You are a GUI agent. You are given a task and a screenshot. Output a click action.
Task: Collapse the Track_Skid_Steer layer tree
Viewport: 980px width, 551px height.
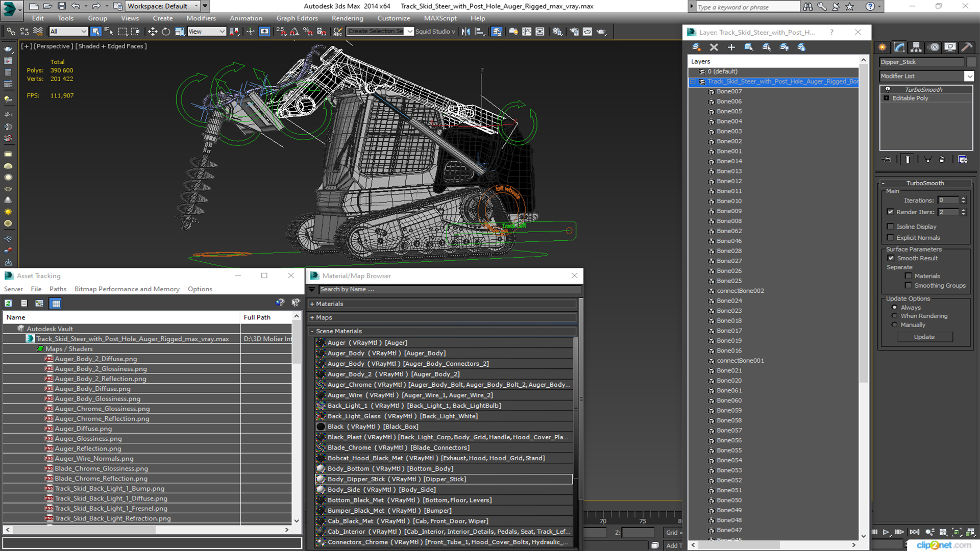coord(693,82)
